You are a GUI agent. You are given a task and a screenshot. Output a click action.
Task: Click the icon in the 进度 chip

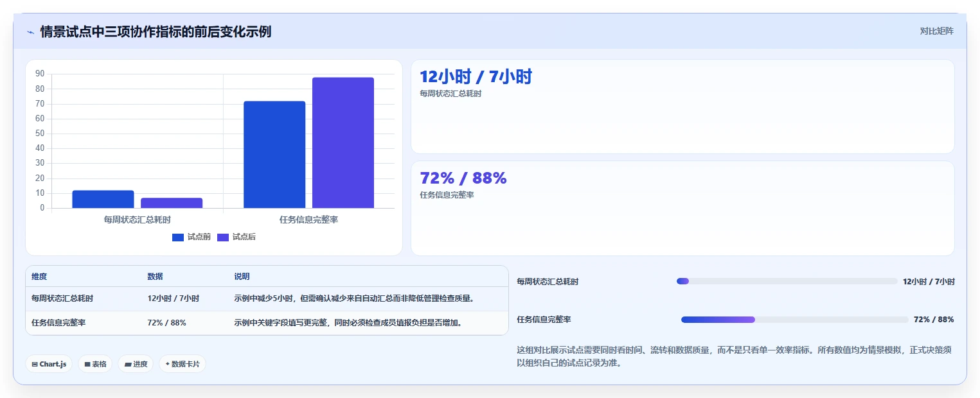pos(128,364)
